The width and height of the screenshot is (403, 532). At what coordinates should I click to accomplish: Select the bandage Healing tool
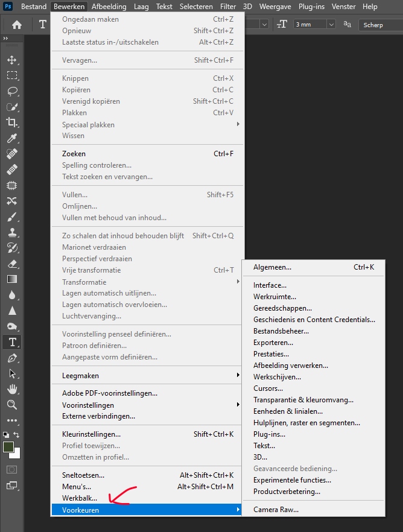tap(12, 169)
